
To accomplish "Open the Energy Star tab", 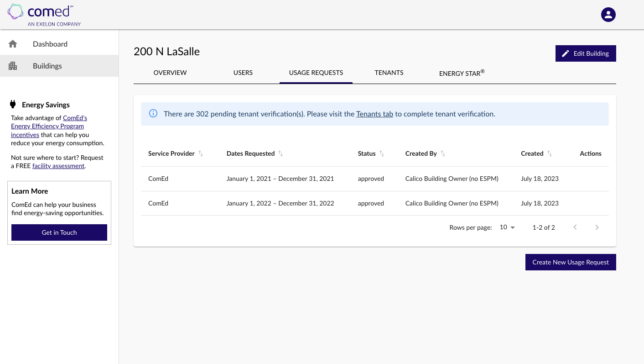I will click(462, 73).
